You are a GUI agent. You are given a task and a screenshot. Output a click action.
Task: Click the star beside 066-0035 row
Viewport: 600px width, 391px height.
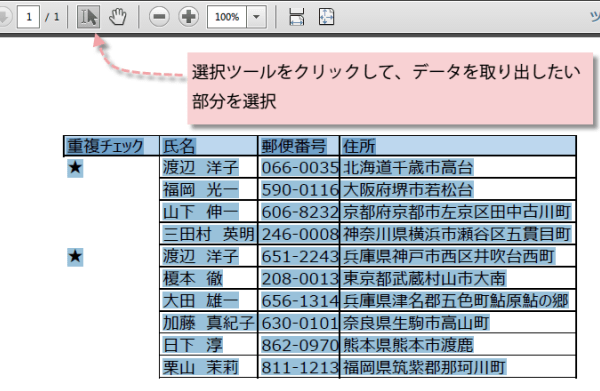point(75,168)
